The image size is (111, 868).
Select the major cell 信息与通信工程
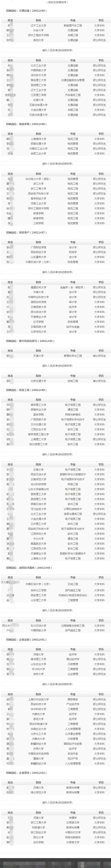pyautogui.click(x=73, y=514)
